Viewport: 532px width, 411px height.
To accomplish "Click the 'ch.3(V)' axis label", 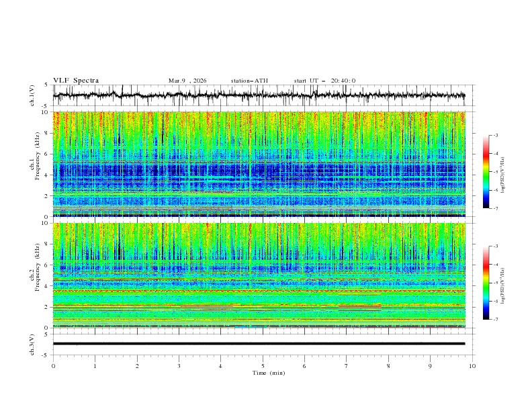I will 32,345.
